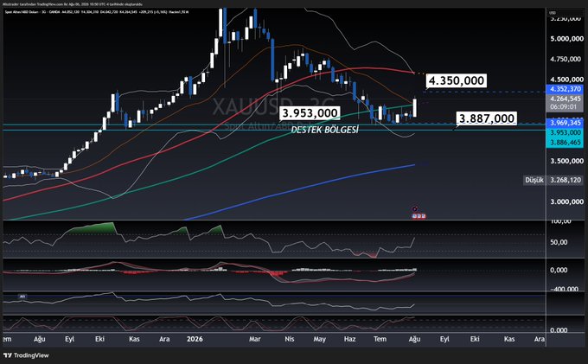The width and height of the screenshot is (588, 364).
Task: Click the Tem label on time axis
Action: click(380, 339)
